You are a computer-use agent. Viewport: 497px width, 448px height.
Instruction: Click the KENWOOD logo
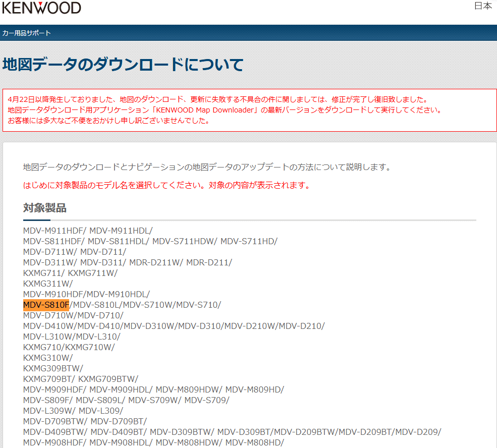click(41, 8)
